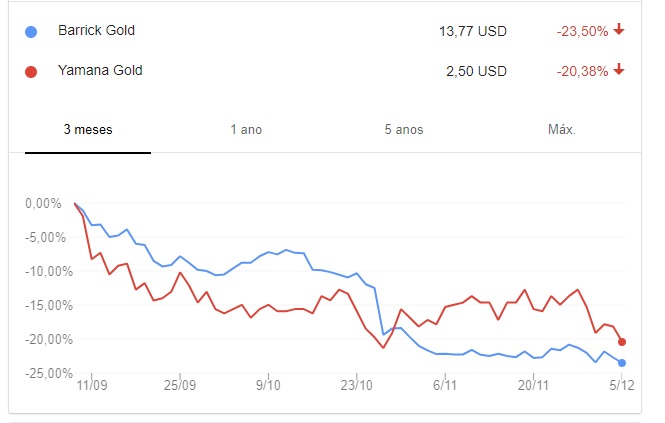Click the 2,50 USD price
The image size is (665, 423).
tap(477, 71)
